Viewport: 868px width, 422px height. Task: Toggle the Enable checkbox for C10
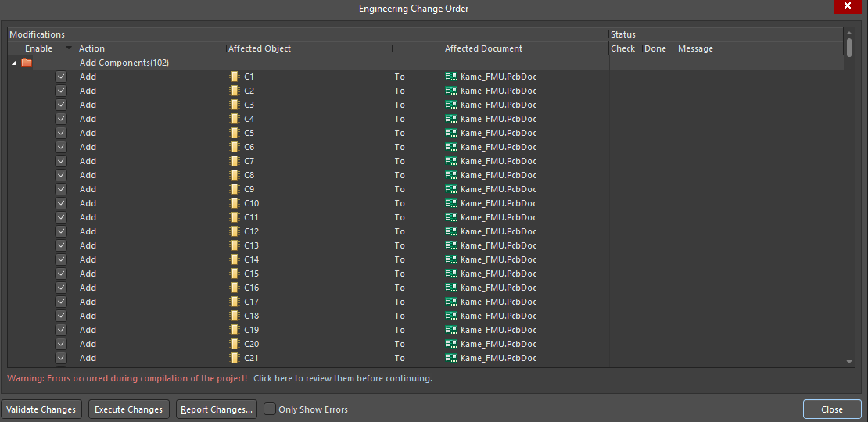pos(61,203)
